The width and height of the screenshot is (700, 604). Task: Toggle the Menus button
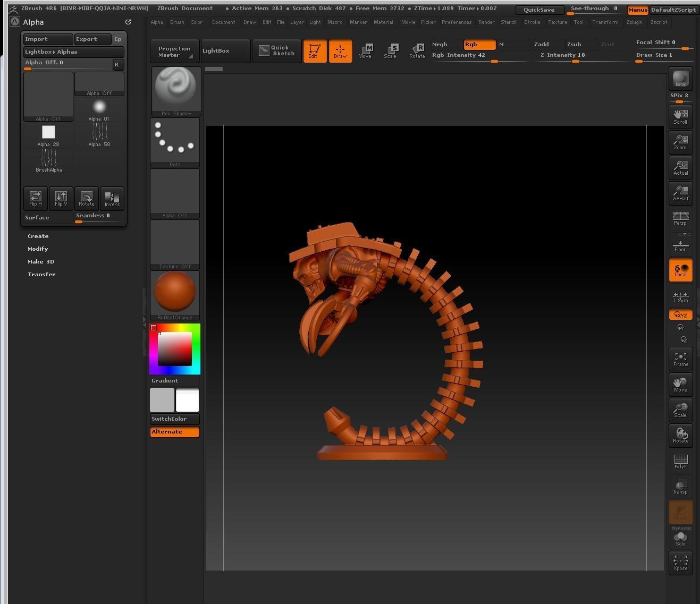click(638, 10)
